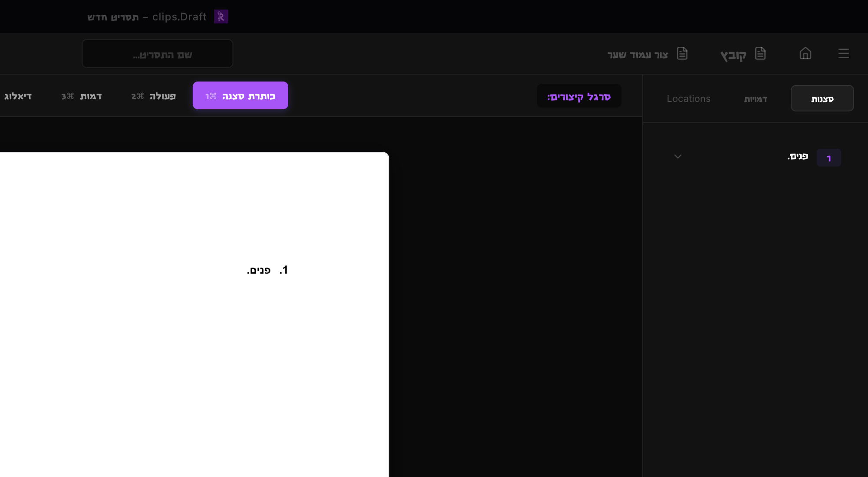Go to the home icon
868x477 pixels.
(x=805, y=53)
